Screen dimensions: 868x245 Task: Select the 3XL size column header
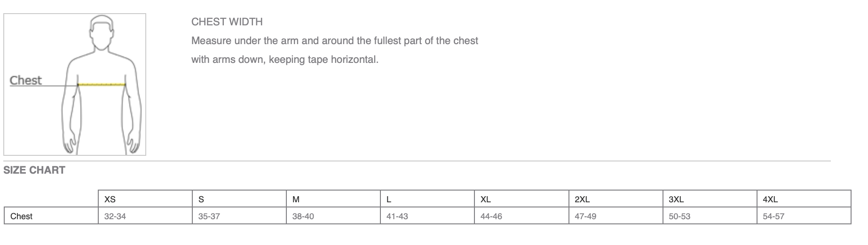pos(710,199)
